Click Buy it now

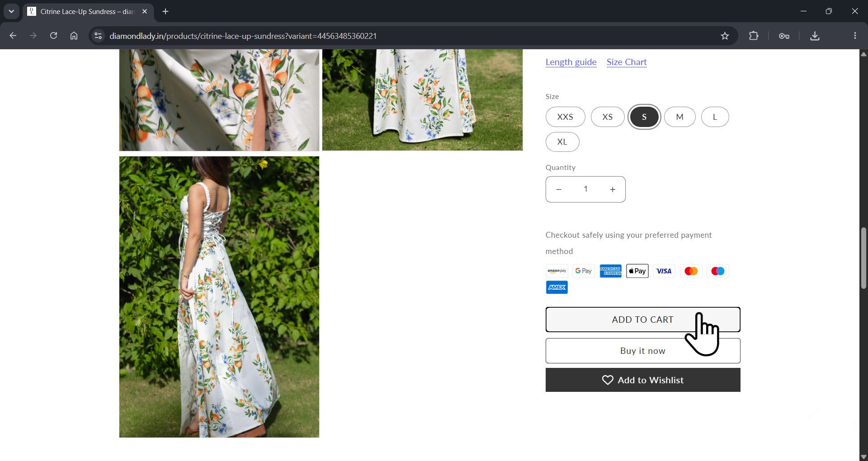[642, 351]
